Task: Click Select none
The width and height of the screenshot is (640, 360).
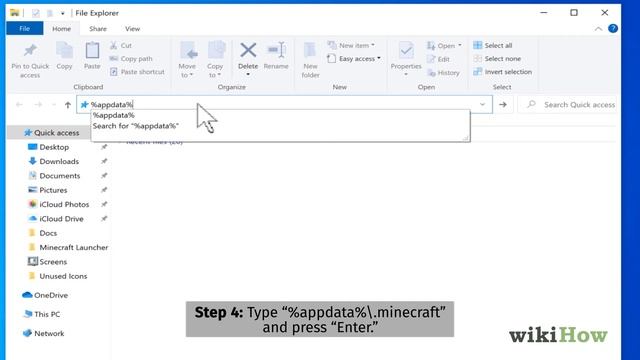Action: [497, 59]
